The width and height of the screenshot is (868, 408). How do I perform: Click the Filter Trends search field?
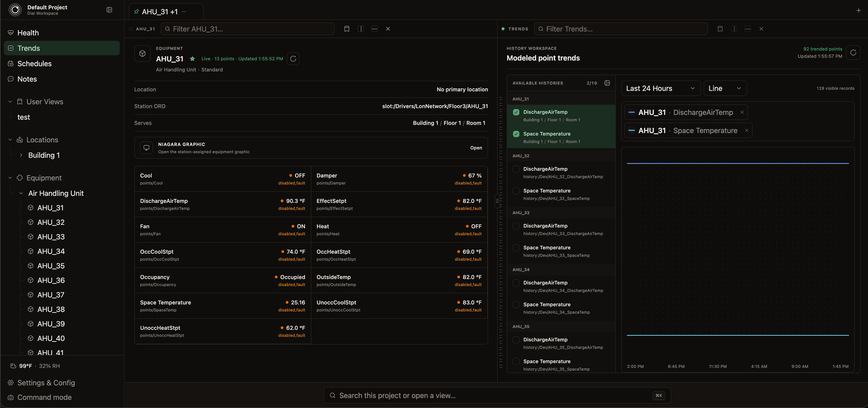click(621, 29)
